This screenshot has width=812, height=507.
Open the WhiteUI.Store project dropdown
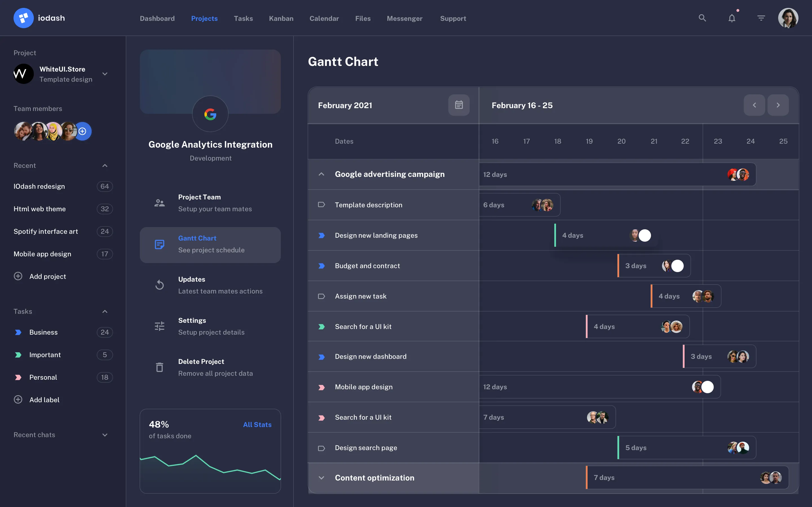pos(104,74)
